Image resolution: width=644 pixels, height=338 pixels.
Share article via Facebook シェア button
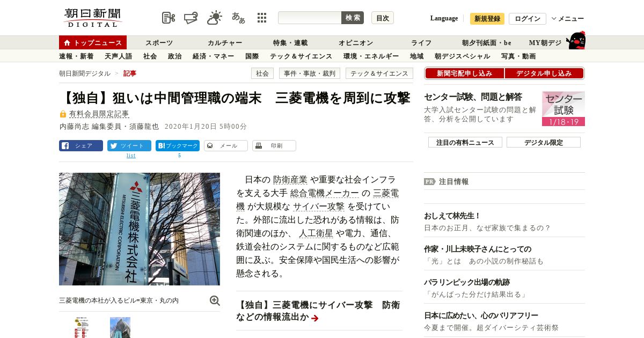[x=81, y=145]
